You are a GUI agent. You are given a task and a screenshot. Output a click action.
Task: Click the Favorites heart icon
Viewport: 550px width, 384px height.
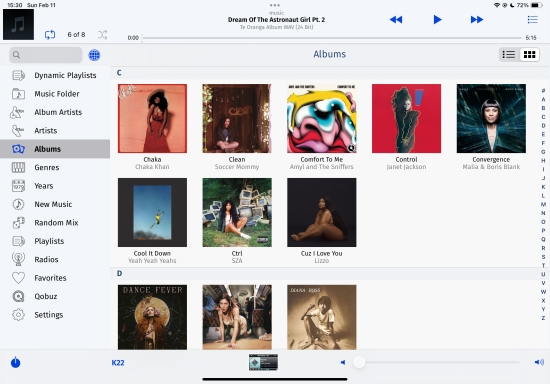[x=18, y=278]
